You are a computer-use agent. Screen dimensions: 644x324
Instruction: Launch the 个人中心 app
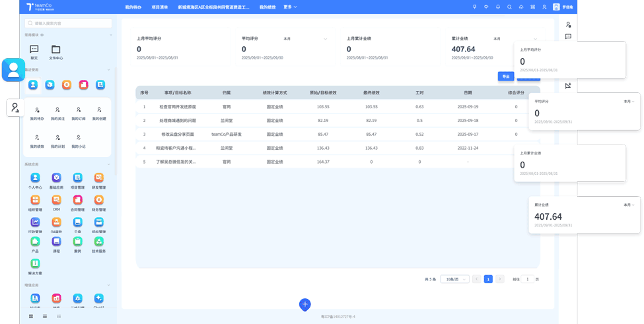point(35,178)
